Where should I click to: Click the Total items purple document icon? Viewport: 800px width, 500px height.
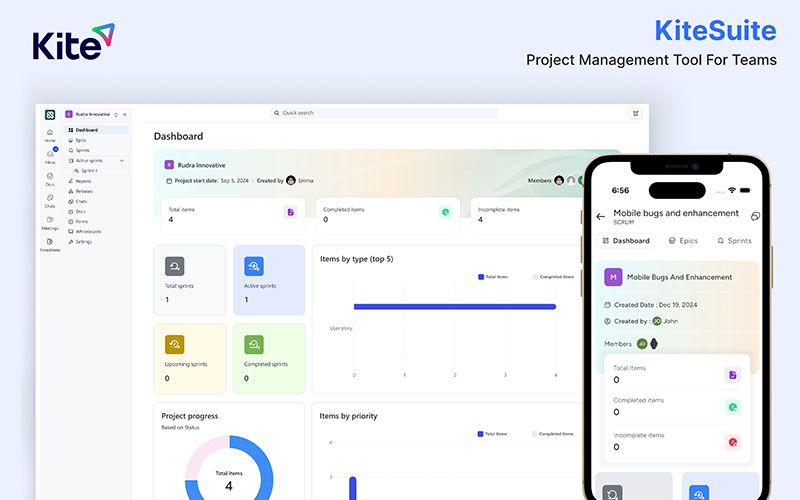point(290,212)
